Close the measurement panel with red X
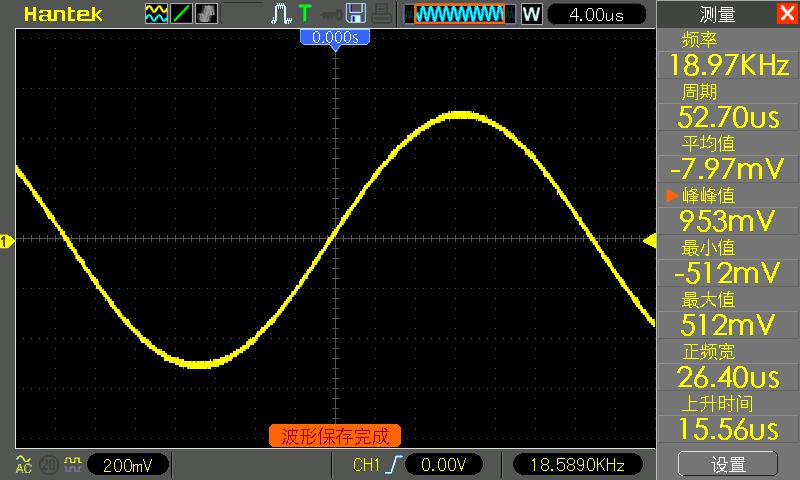Image resolution: width=800 pixels, height=480 pixels. pyautogui.click(x=787, y=13)
